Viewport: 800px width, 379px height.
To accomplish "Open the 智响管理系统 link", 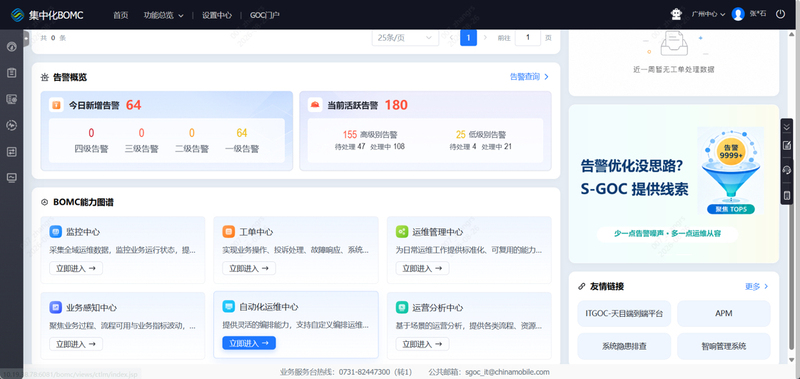I will [723, 346].
